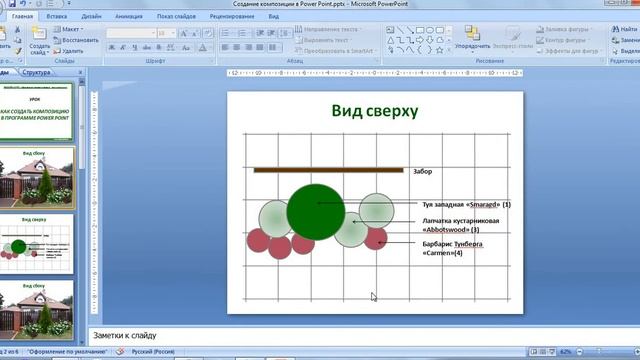Click the change case Aa icon
Image resolution: width=640 pixels, height=360 pixels.
(186, 48)
